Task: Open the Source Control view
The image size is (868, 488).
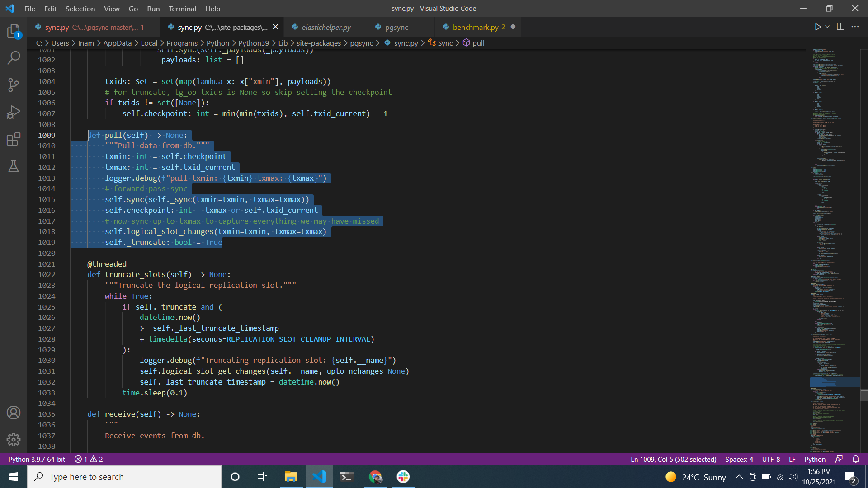Action: pyautogui.click(x=14, y=84)
